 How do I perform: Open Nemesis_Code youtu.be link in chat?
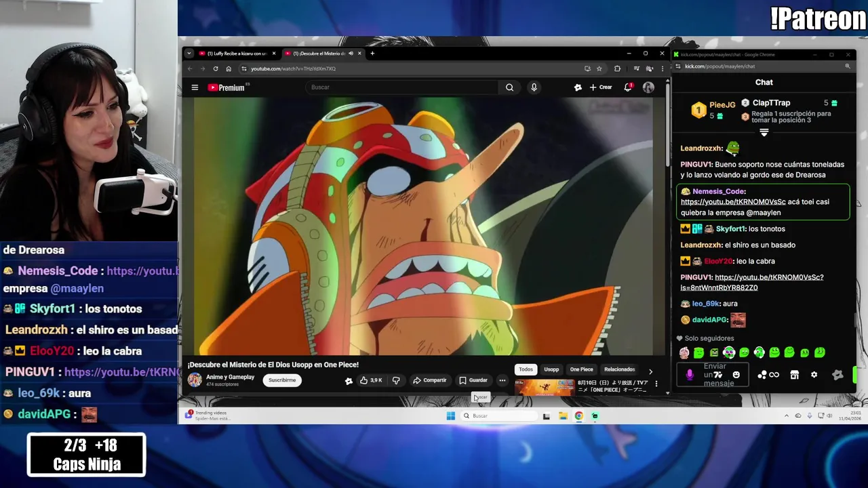[x=733, y=202]
